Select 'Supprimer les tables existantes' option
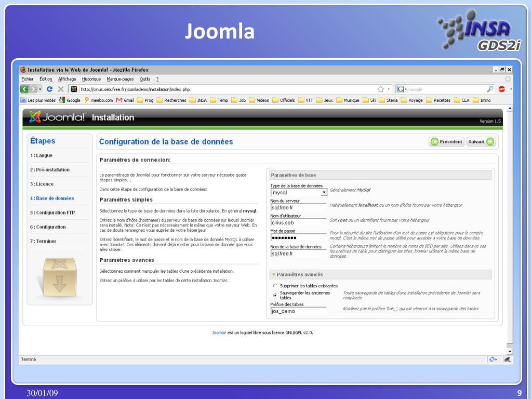The height and width of the screenshot is (399, 532). tap(275, 286)
